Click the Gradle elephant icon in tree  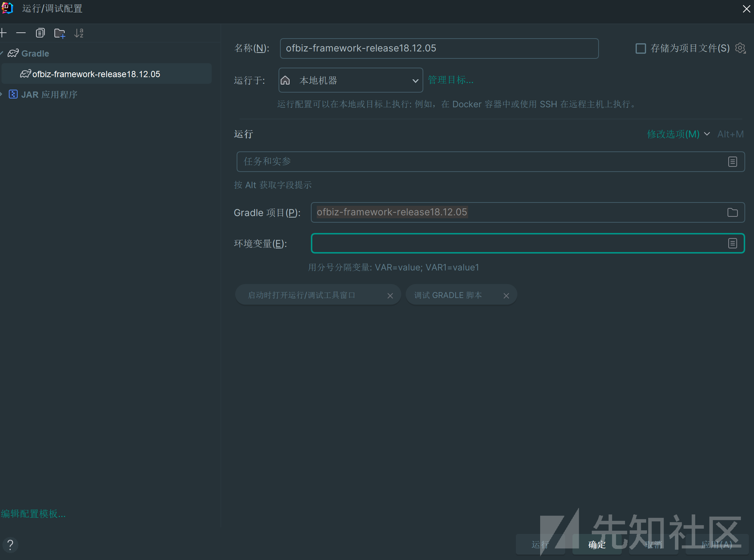click(13, 53)
